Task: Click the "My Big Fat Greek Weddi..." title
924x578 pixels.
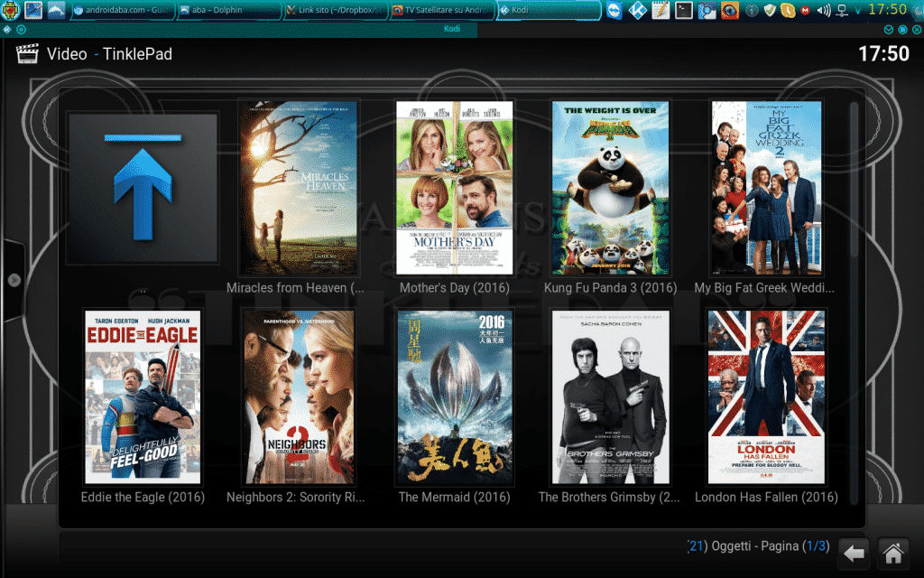Action: (764, 288)
